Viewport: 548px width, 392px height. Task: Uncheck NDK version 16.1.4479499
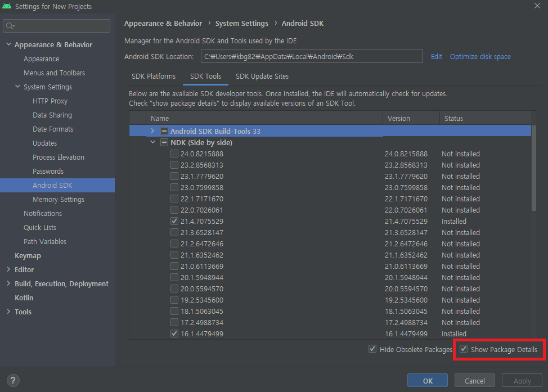174,334
